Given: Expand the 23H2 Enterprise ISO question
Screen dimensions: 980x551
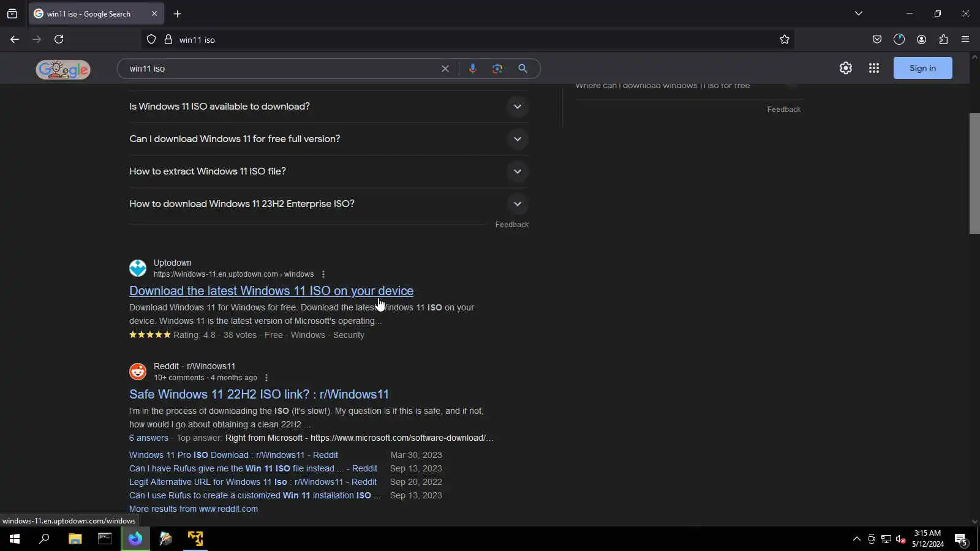Looking at the screenshot, I should pos(329,204).
